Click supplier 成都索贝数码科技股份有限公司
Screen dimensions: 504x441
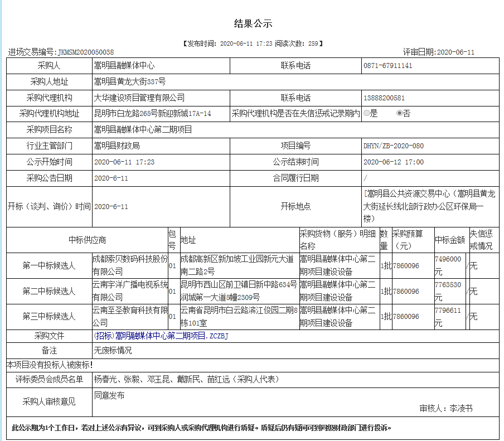130,265
